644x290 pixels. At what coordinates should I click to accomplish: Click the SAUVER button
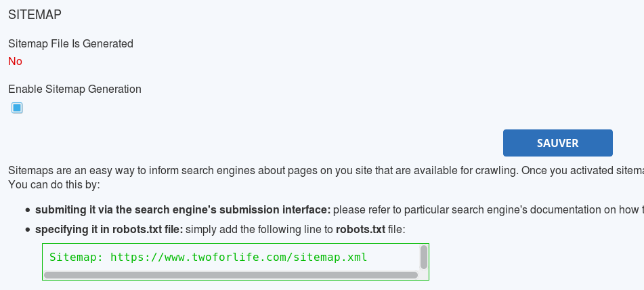click(x=557, y=143)
